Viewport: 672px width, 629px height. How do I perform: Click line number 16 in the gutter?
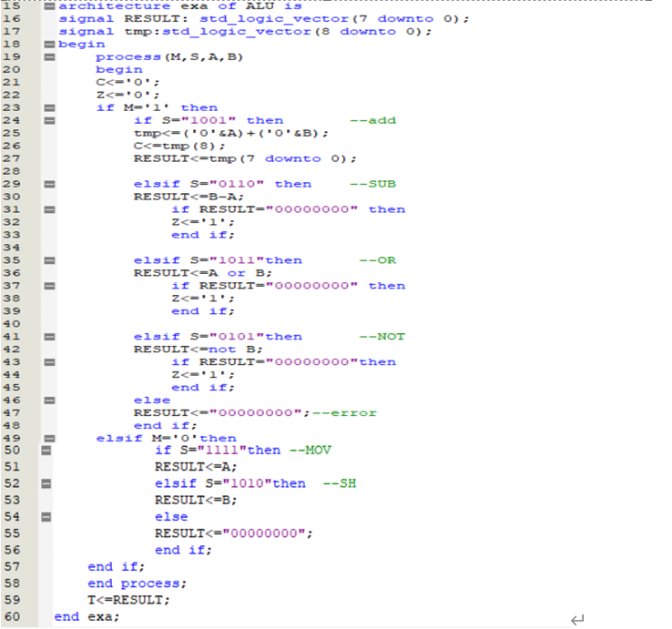pyautogui.click(x=12, y=19)
